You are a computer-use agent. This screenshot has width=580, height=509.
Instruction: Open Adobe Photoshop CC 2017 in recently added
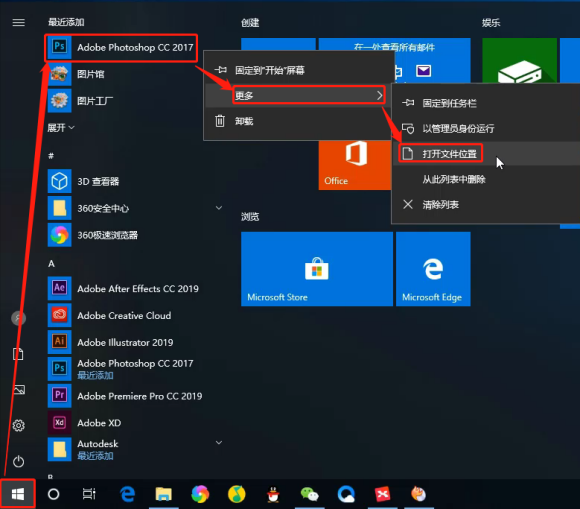pyautogui.click(x=121, y=48)
